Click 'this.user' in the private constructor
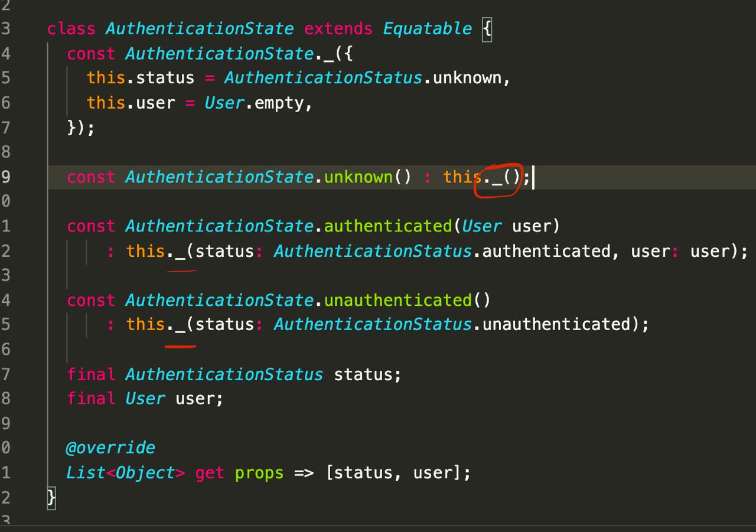Viewport: 756px width, 532px height. coord(131,103)
